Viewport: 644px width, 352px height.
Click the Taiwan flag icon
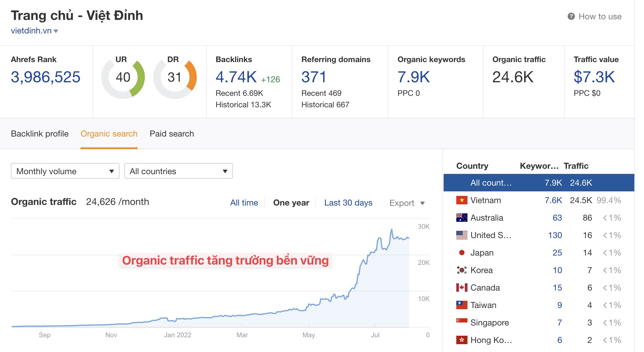point(462,305)
